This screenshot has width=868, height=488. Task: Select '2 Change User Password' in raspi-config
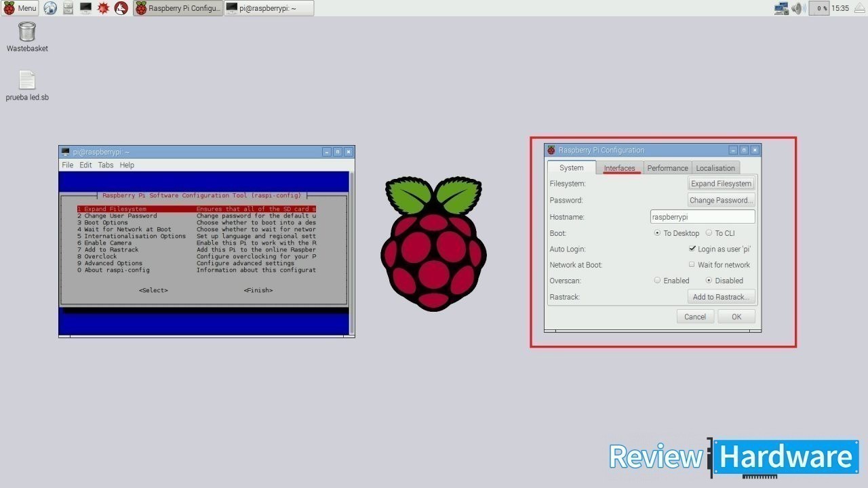pos(195,216)
